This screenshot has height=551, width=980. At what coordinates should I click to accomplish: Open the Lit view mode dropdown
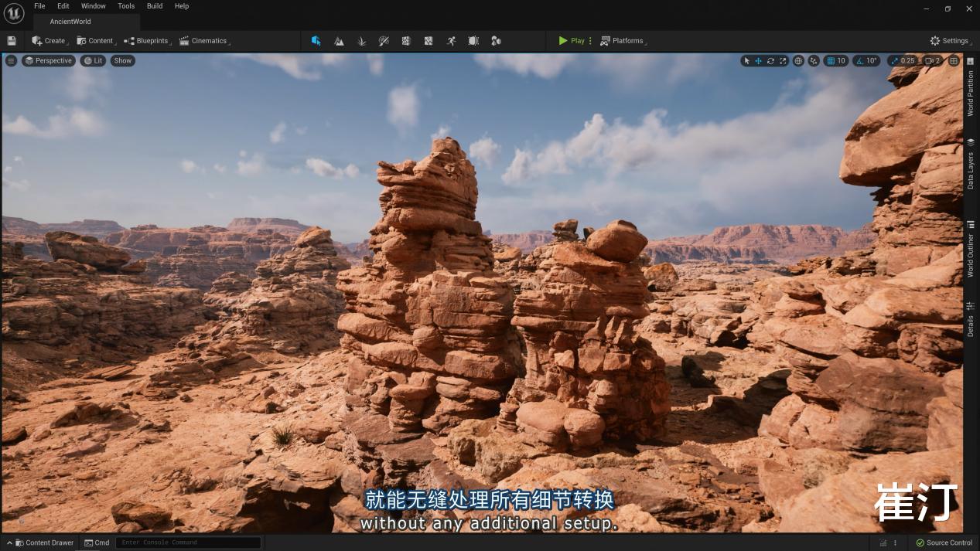click(94, 61)
